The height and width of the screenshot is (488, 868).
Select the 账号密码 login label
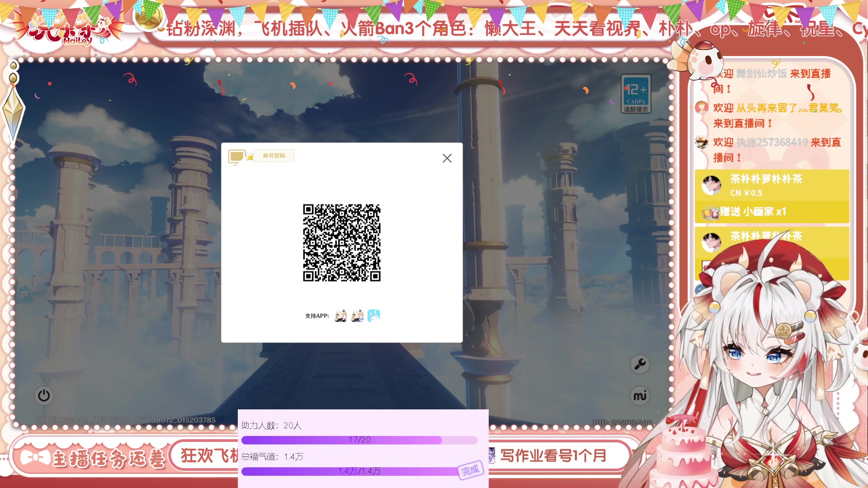pyautogui.click(x=274, y=155)
